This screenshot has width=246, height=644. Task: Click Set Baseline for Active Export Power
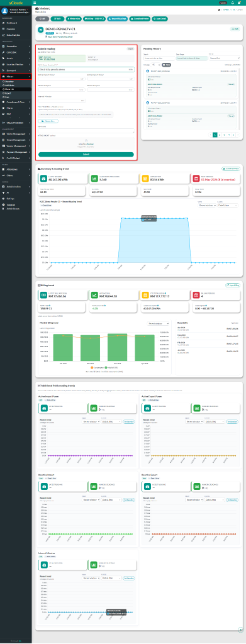[232, 421]
